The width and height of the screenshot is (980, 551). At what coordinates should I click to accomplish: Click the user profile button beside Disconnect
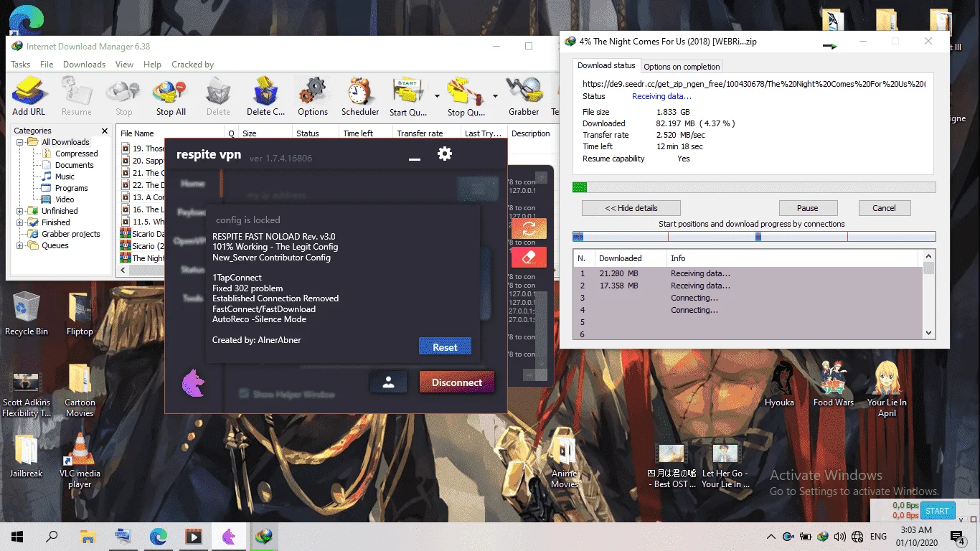[x=388, y=382]
